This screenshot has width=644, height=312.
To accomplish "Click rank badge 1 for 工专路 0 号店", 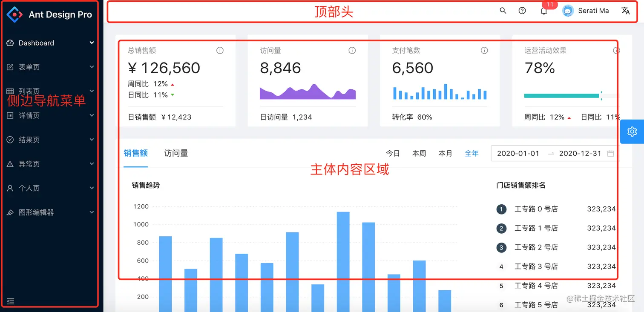I will (x=501, y=209).
